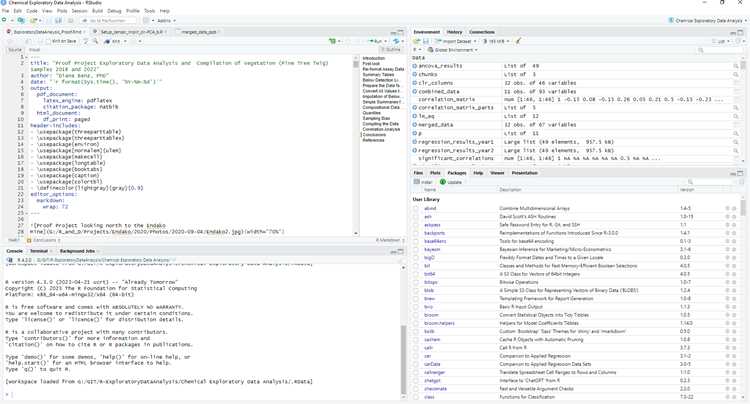View ancova_results using its magnifier icon
The image size is (750, 404).
point(736,66)
